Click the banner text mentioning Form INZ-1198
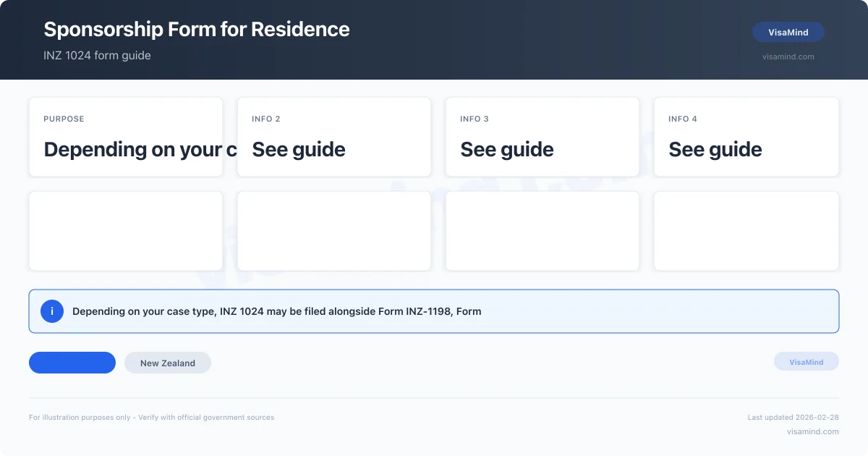 (x=277, y=311)
